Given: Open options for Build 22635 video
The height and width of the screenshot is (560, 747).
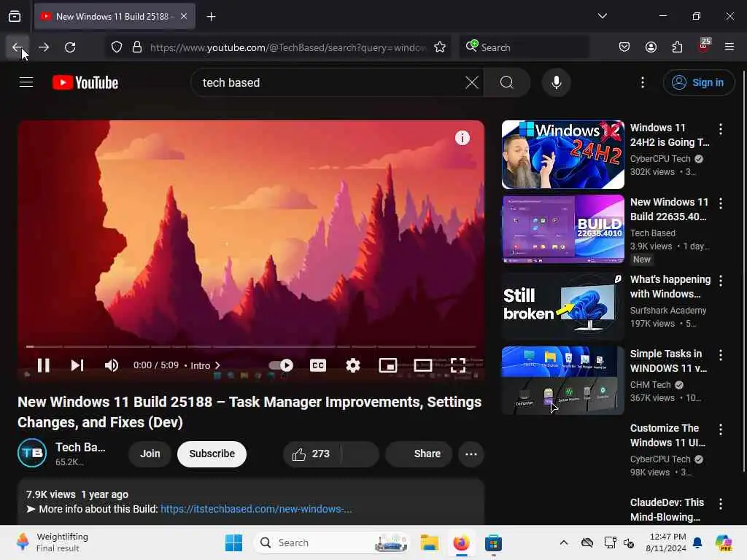Looking at the screenshot, I should click(721, 203).
